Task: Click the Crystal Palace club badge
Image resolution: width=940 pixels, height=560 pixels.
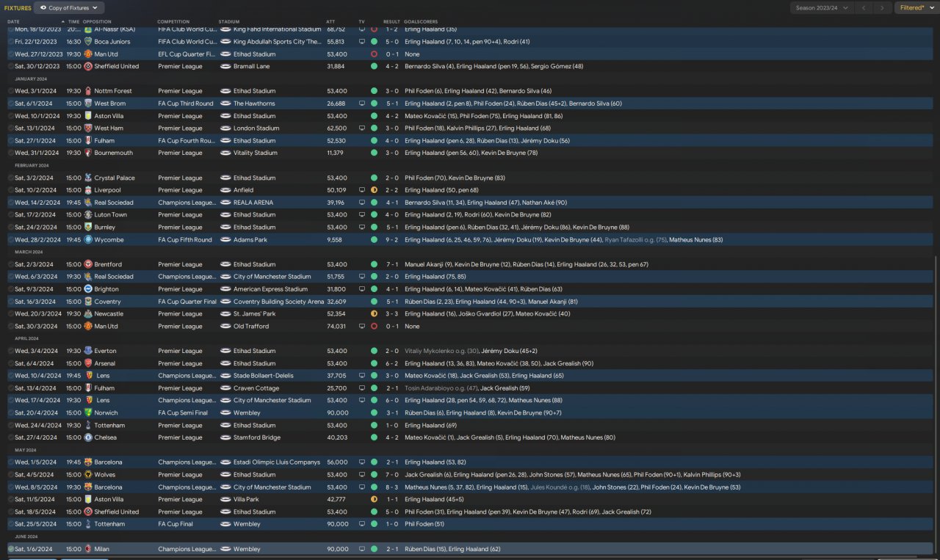Action: 88,178
